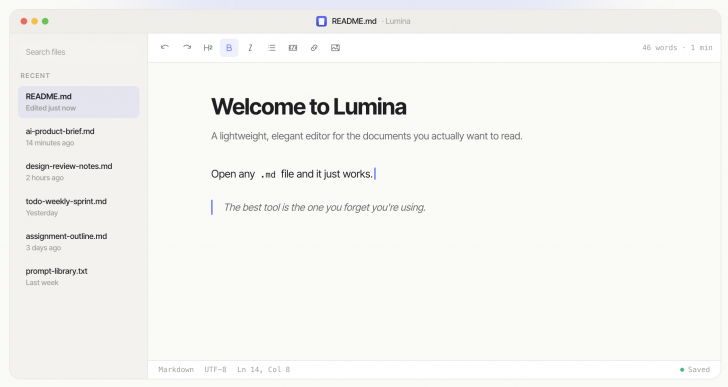Click the green maximize window button

coord(45,21)
